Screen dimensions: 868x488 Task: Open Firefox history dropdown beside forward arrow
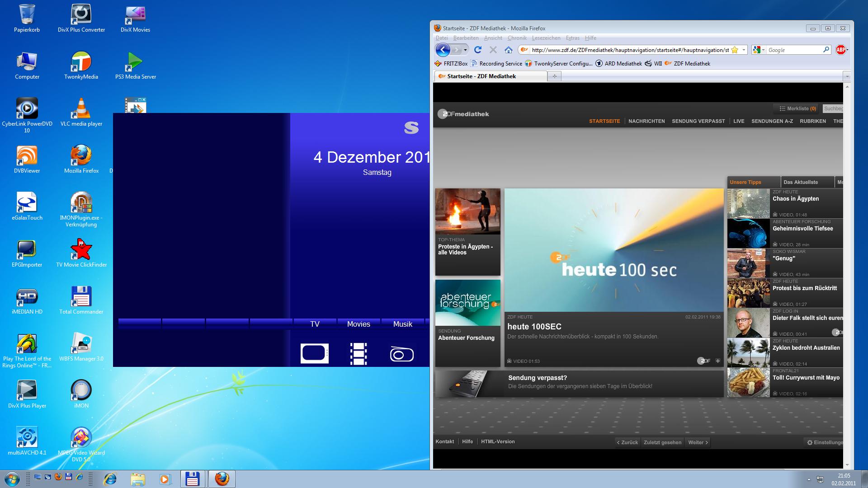pyautogui.click(x=465, y=50)
